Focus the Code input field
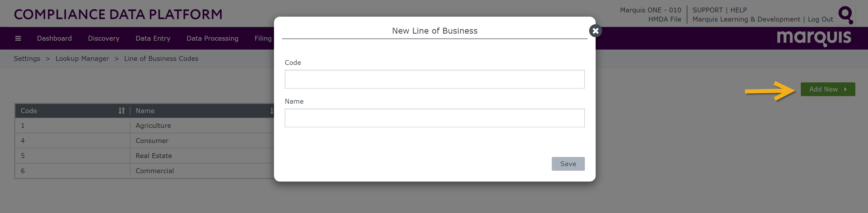 [x=435, y=79]
